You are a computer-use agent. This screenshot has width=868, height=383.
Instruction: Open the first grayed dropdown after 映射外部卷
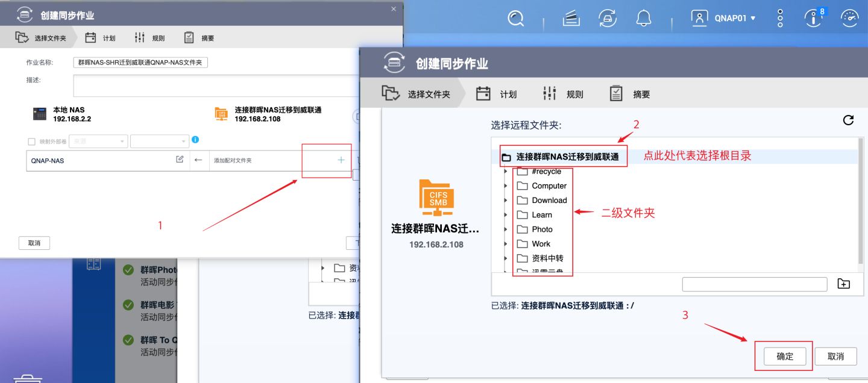tap(98, 142)
